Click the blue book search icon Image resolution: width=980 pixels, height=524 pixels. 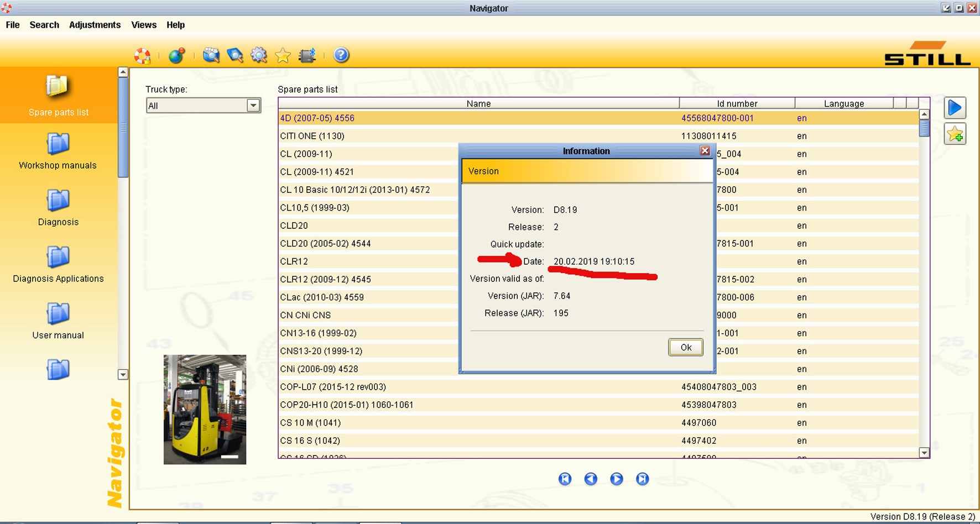click(x=235, y=55)
